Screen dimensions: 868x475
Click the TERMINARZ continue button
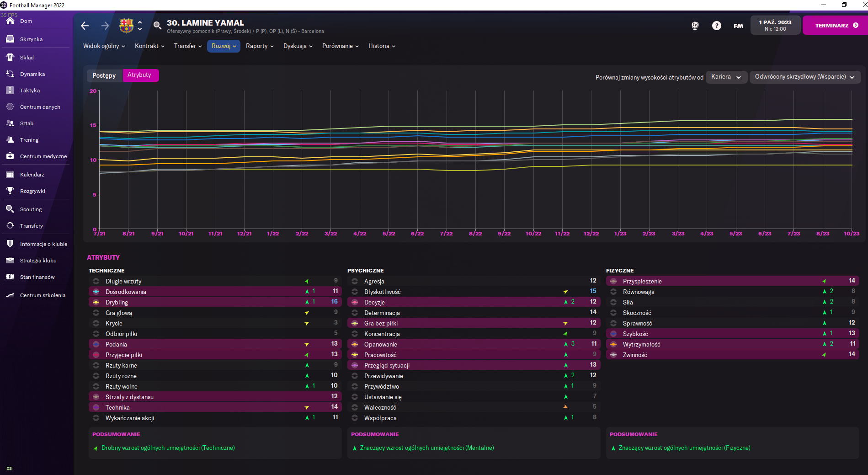(x=835, y=26)
